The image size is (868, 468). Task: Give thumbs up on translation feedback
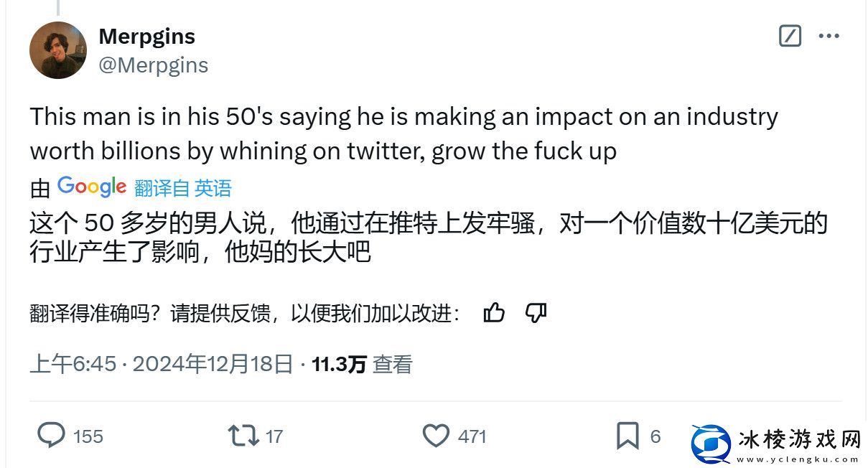(495, 313)
